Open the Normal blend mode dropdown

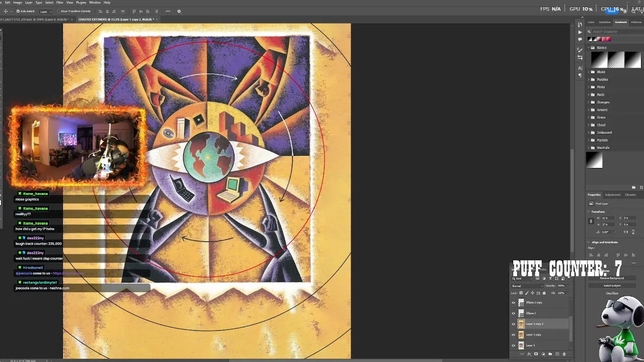(527, 286)
